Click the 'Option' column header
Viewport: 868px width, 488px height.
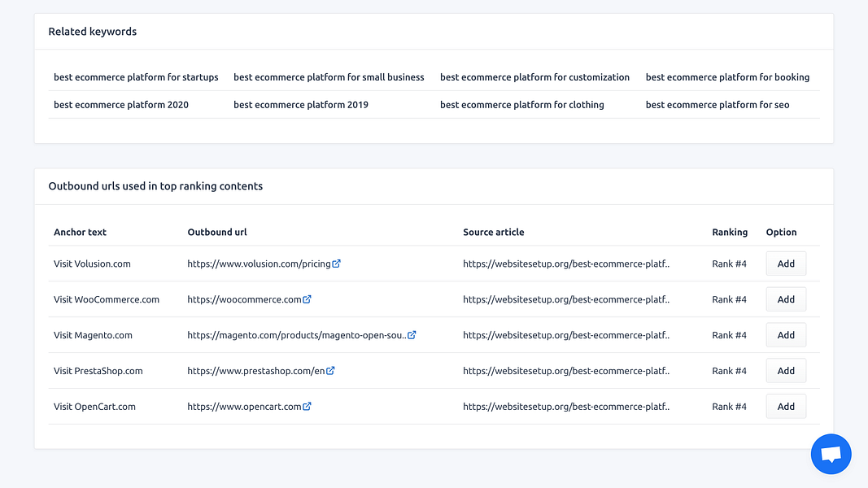click(x=781, y=232)
